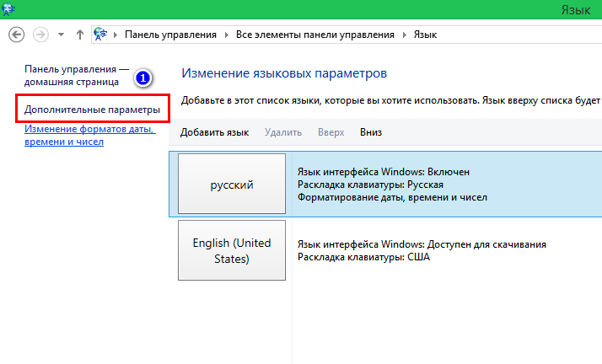Open Изменение форматов даты, времени и чисел
602x364 pixels.
click(90, 135)
